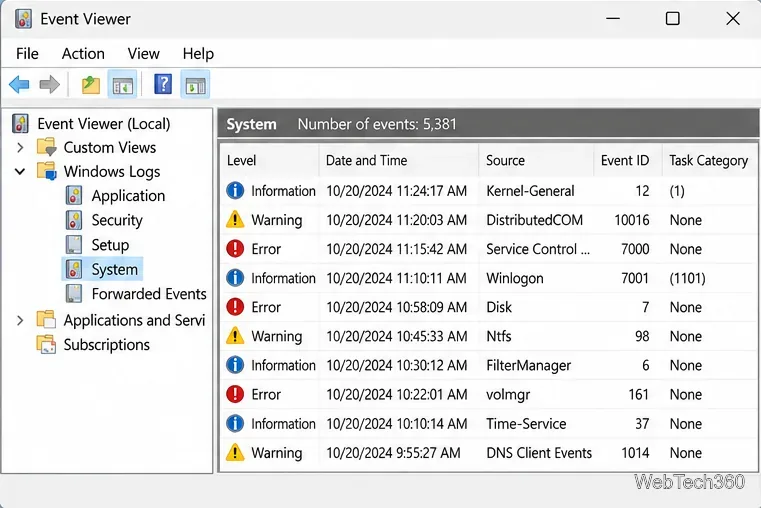Click the Forwarded Events log icon

(x=74, y=294)
